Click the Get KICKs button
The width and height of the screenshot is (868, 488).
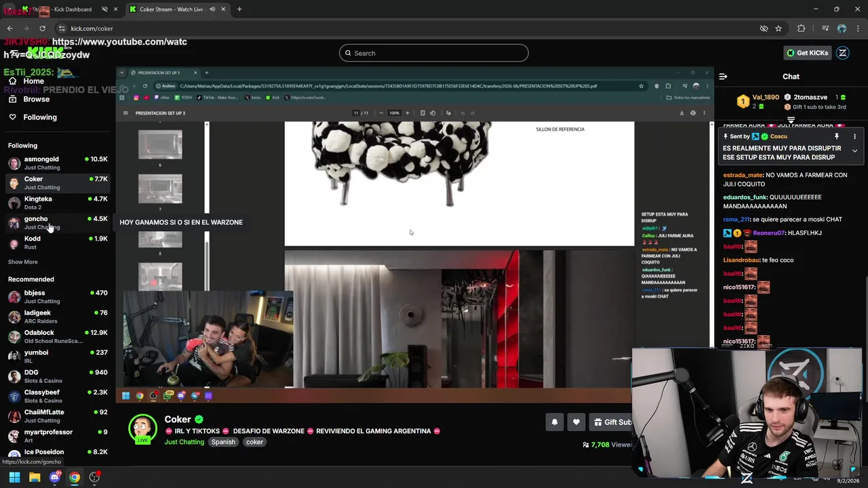click(807, 53)
